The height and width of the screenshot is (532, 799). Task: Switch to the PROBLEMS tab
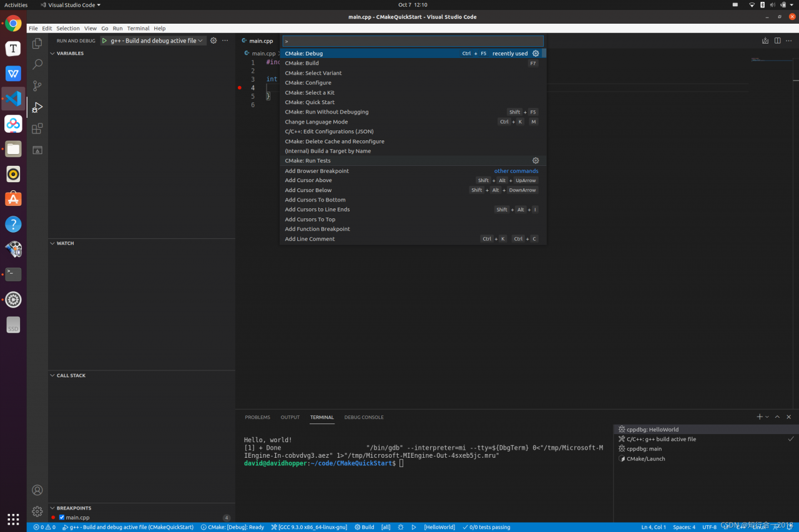[257, 417]
